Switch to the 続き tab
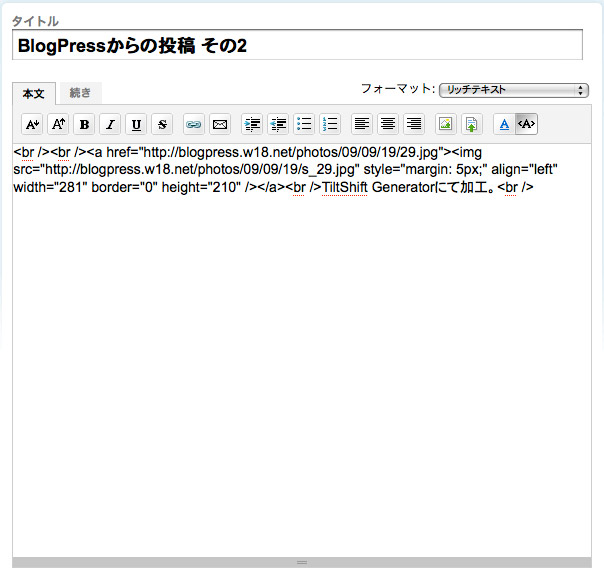The width and height of the screenshot is (604, 572). (81, 93)
